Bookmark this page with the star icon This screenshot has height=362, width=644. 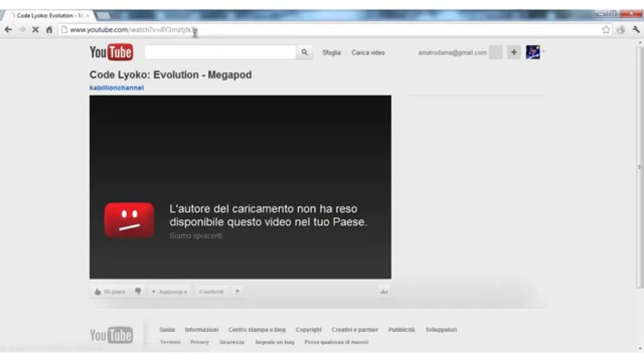(x=606, y=30)
